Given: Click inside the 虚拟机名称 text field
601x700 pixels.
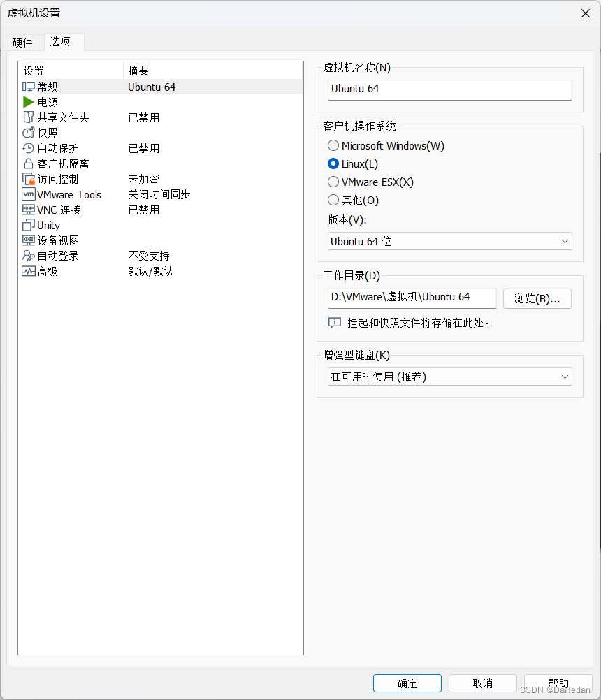Looking at the screenshot, I should (449, 90).
